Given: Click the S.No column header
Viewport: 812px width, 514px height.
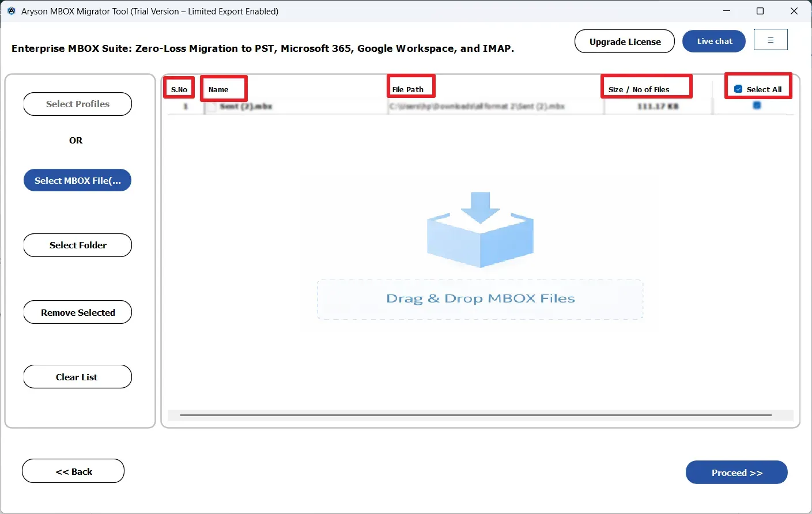Looking at the screenshot, I should [x=179, y=89].
